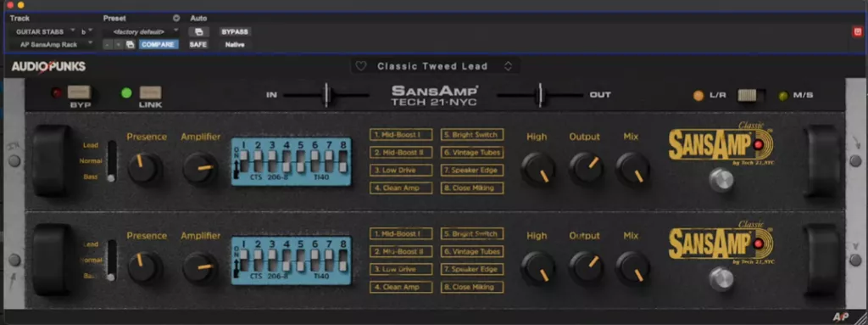Close the plug-in window with the red button

(10, 4)
